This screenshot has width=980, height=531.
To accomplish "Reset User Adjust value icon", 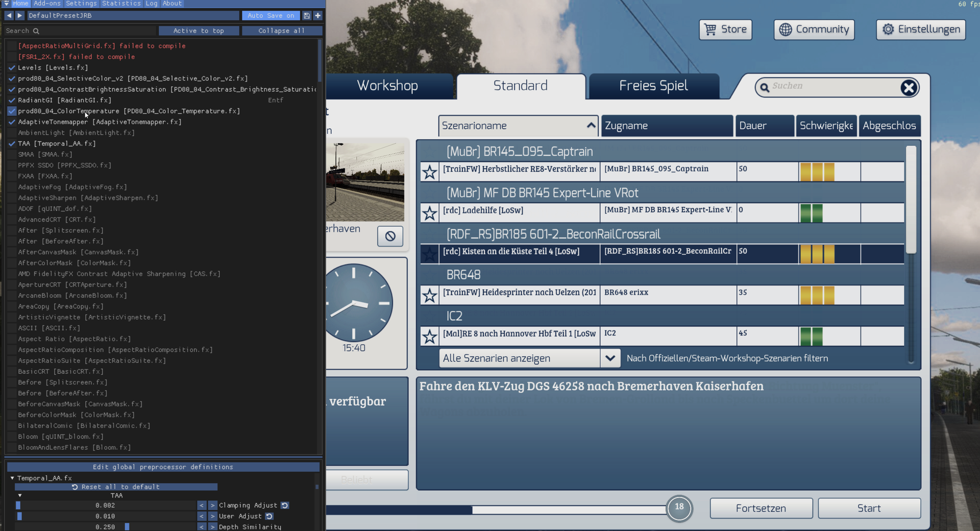I will [269, 516].
